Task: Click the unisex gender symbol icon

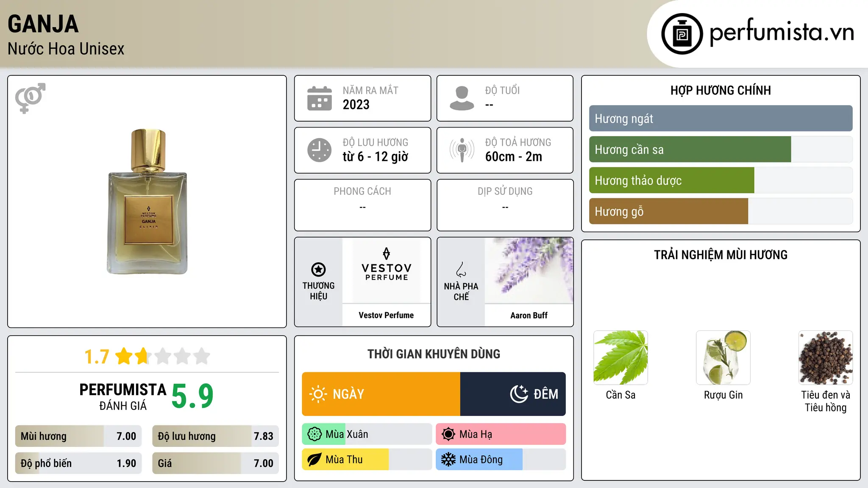Action: 30,98
